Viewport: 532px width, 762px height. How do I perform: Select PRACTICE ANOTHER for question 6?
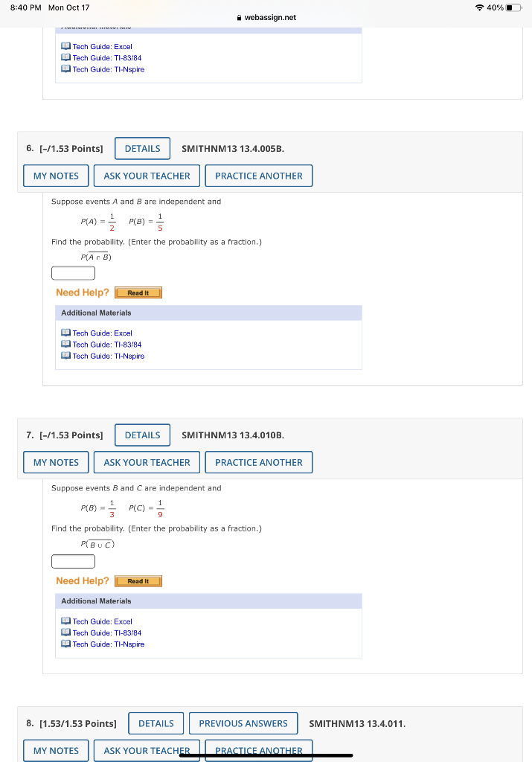[258, 176]
